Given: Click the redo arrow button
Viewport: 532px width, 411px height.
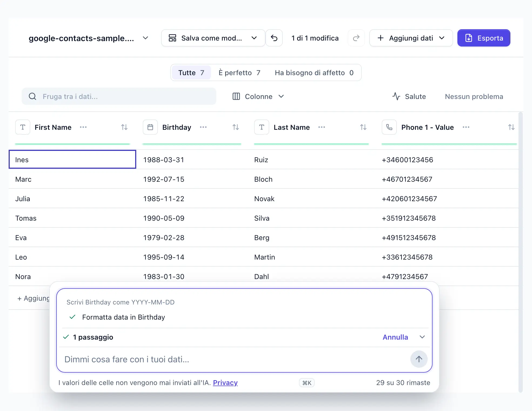Looking at the screenshot, I should tap(356, 38).
